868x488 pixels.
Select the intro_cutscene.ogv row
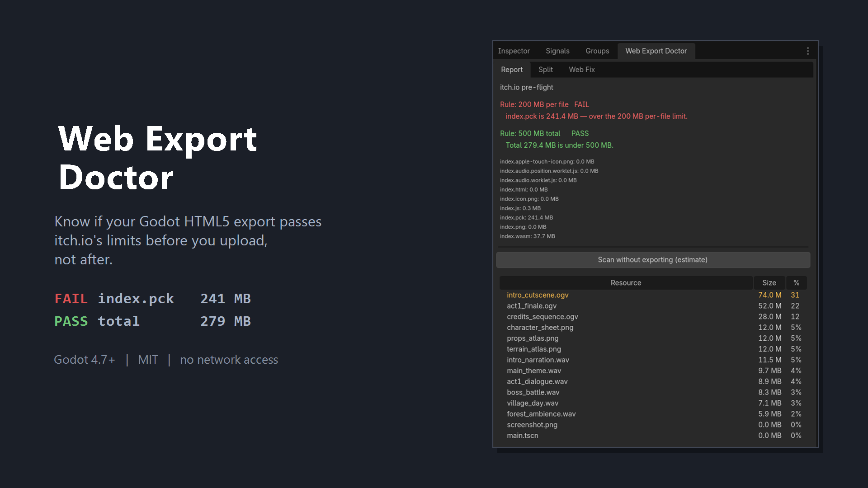click(653, 295)
